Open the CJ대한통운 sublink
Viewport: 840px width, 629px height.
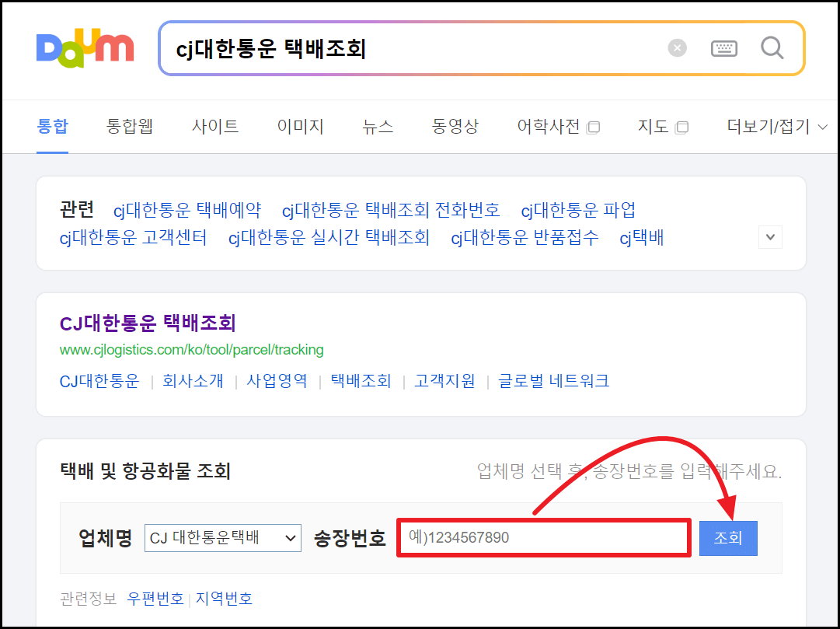click(x=99, y=381)
